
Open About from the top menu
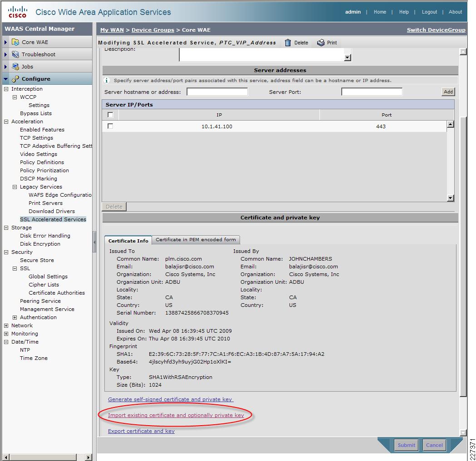click(455, 12)
